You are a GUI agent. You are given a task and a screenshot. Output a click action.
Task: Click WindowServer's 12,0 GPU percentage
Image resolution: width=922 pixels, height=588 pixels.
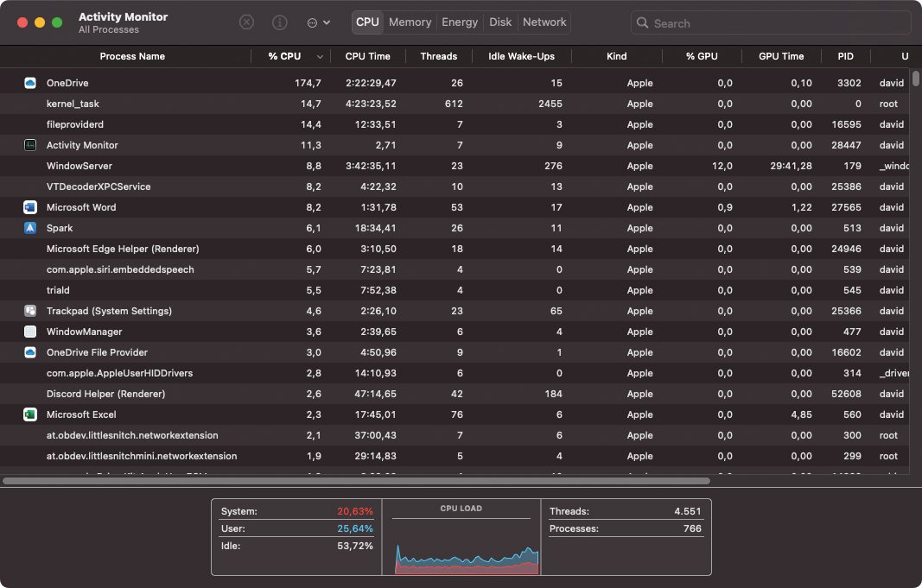pos(722,167)
